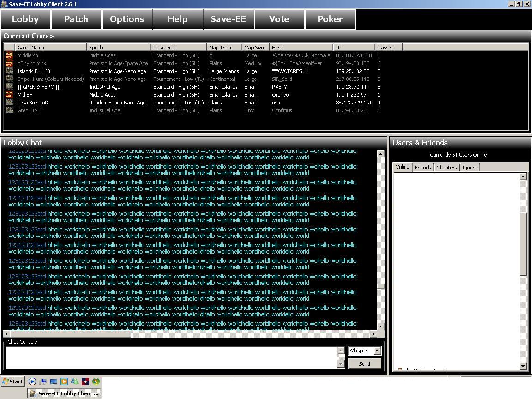Image resolution: width=532 pixels, height=399 pixels.
Task: Open the Whisper chat mode dropdown
Action: [377, 351]
